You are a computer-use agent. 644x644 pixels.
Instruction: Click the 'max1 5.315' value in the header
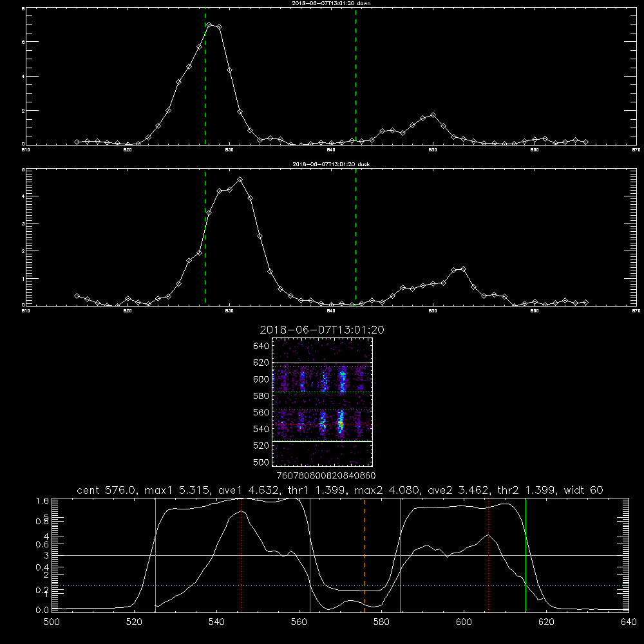(178, 490)
